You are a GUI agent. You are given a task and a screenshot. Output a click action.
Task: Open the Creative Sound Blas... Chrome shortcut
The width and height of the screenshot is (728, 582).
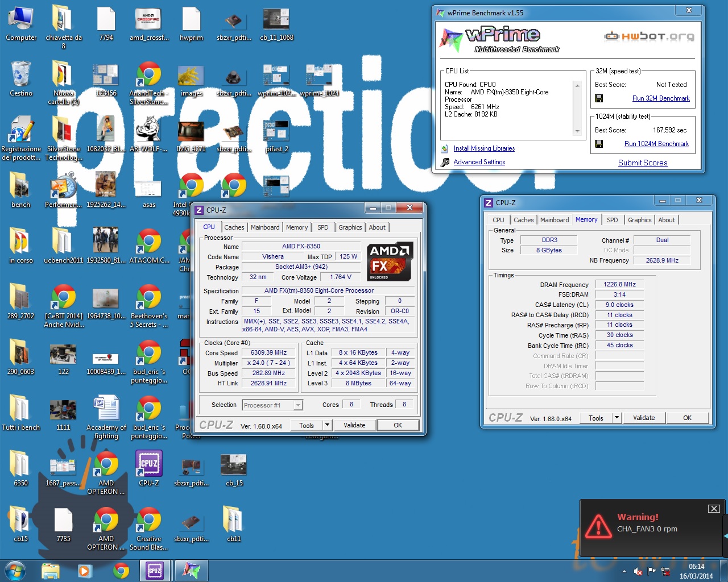click(148, 529)
